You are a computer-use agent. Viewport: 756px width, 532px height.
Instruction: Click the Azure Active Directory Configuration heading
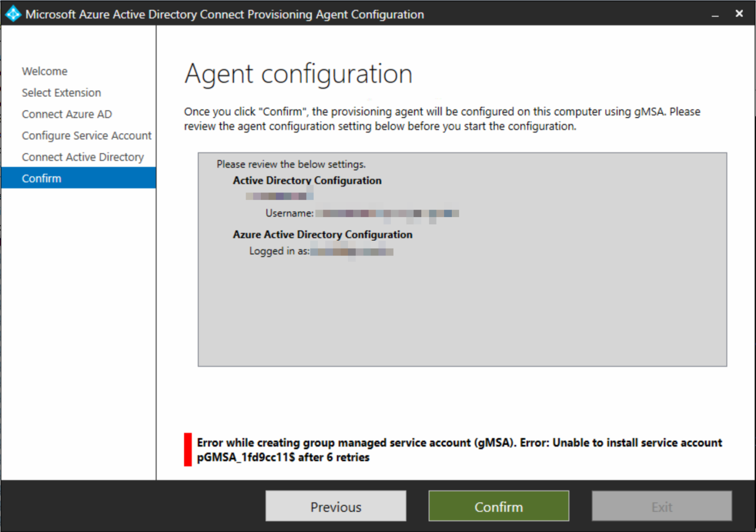pyautogui.click(x=322, y=235)
